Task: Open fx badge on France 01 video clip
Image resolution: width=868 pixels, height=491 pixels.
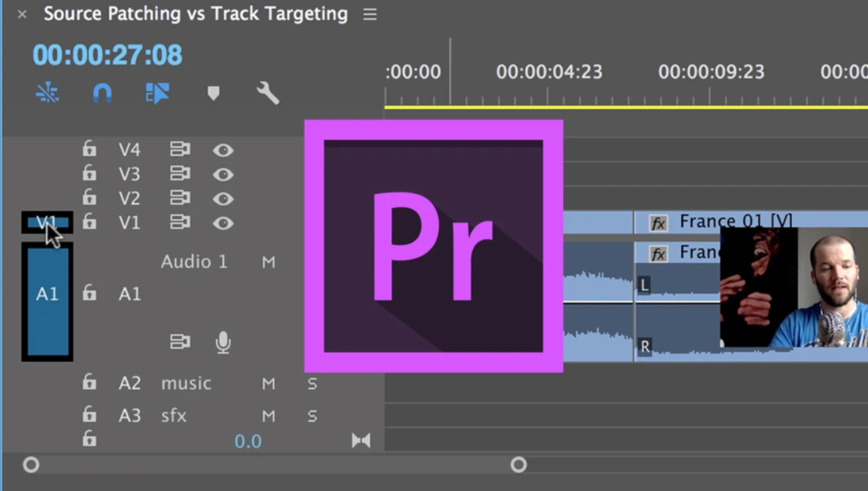Action: coord(659,223)
